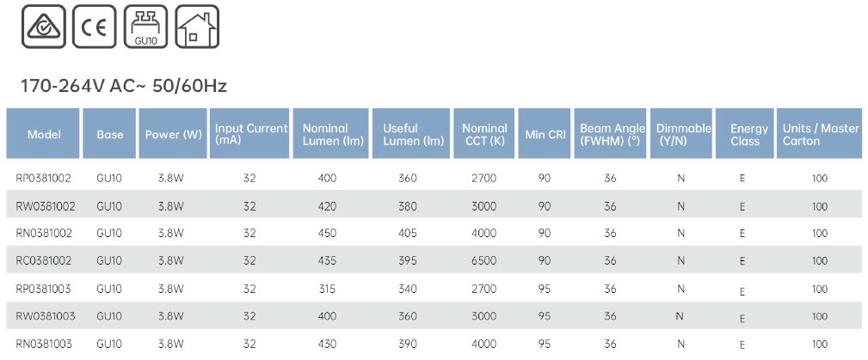Click the Useful Lumen (lm) header
868x360 pixels.
(411, 134)
